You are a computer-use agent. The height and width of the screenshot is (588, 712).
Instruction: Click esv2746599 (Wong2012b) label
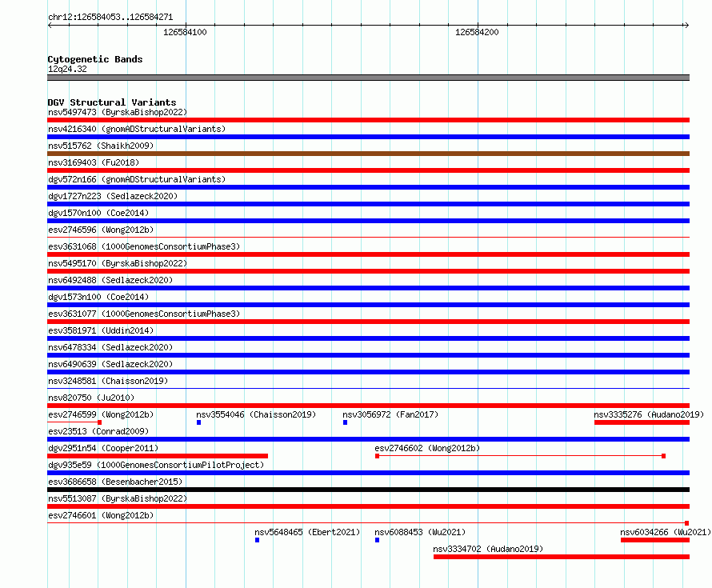101,414
